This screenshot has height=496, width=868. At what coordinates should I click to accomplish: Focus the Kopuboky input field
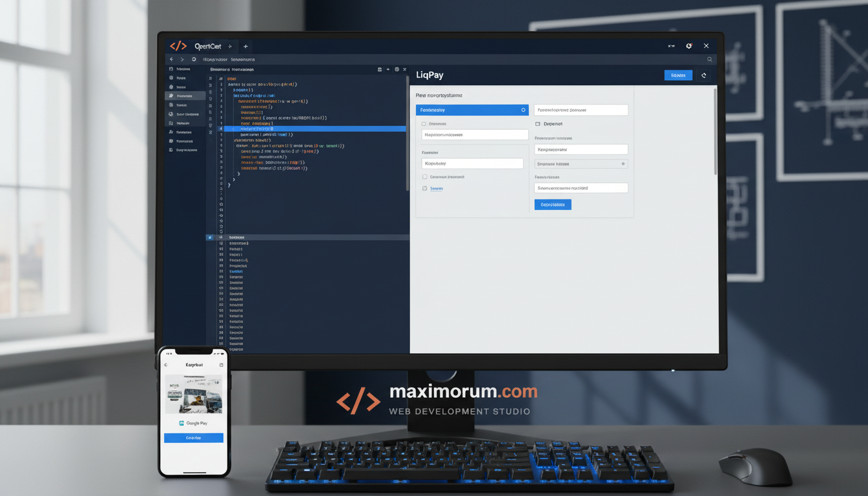pyautogui.click(x=472, y=163)
